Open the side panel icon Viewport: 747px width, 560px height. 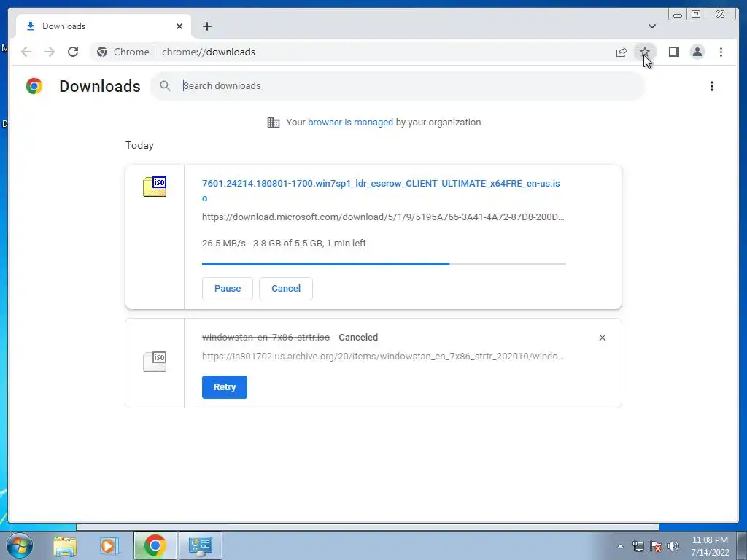point(673,52)
